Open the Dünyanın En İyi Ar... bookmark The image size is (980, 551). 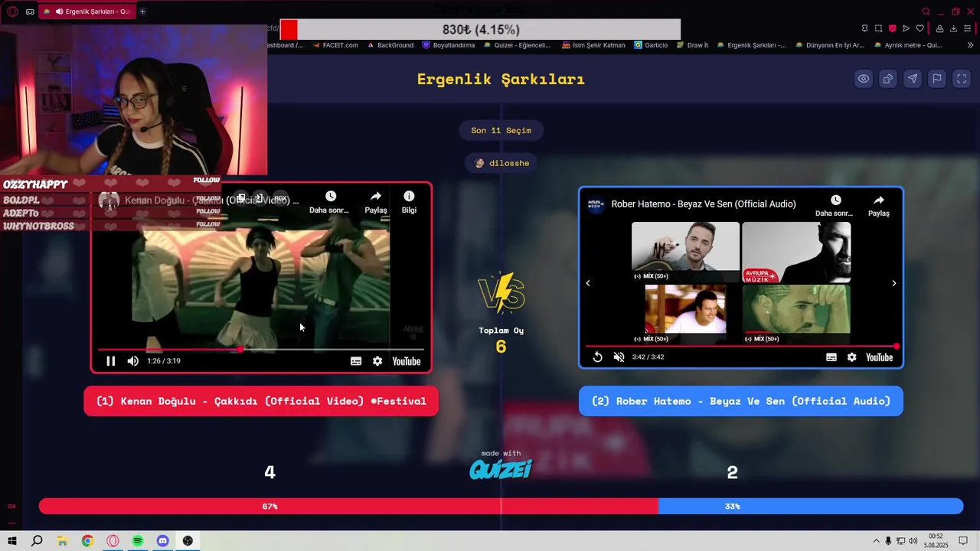click(830, 45)
